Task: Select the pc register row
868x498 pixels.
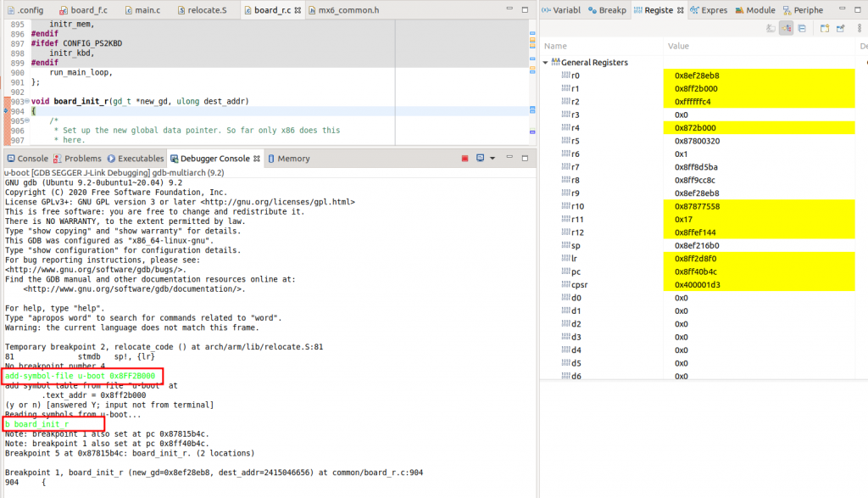Action: (x=575, y=271)
